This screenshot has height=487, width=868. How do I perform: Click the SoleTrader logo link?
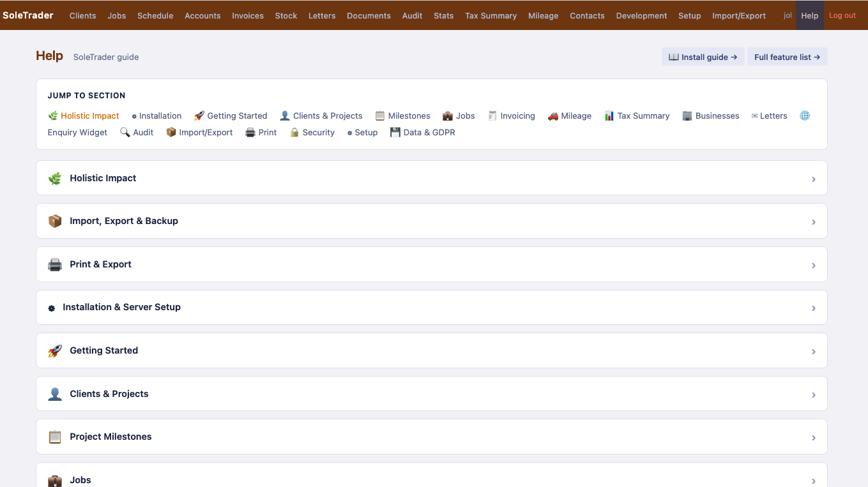(28, 15)
